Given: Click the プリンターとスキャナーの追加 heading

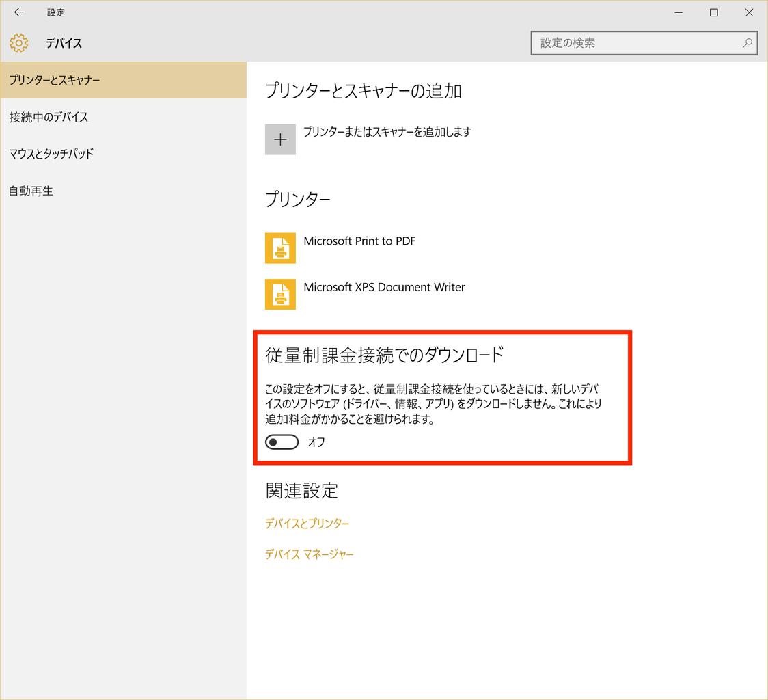Looking at the screenshot, I should [x=364, y=91].
